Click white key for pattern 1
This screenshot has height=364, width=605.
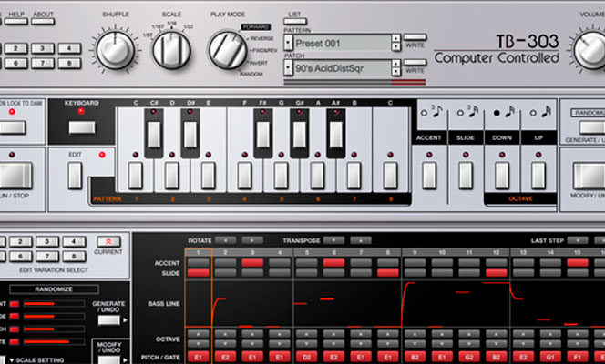point(136,176)
